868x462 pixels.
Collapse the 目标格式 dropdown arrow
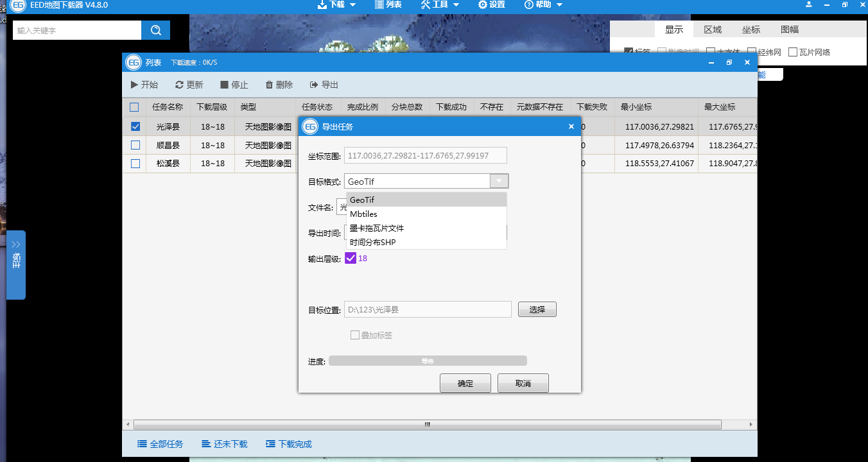(x=499, y=182)
